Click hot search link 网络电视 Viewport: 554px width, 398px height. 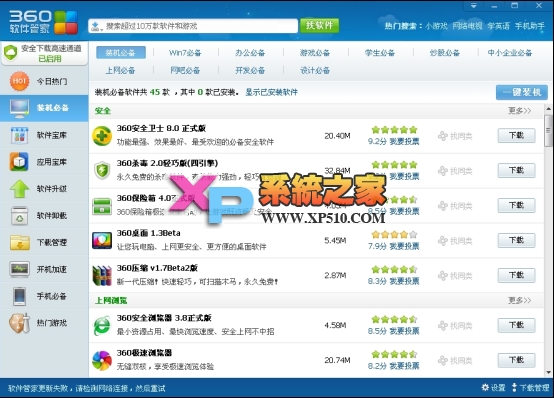tap(467, 26)
